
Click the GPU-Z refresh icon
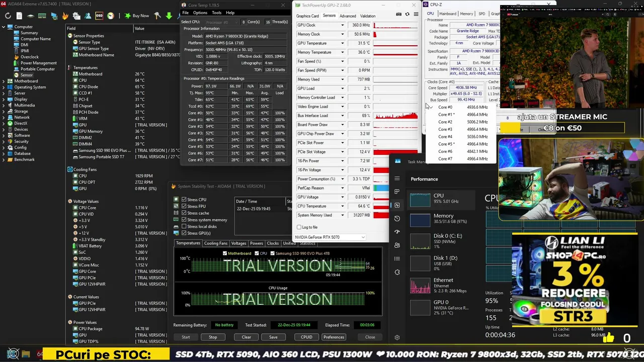click(408, 14)
